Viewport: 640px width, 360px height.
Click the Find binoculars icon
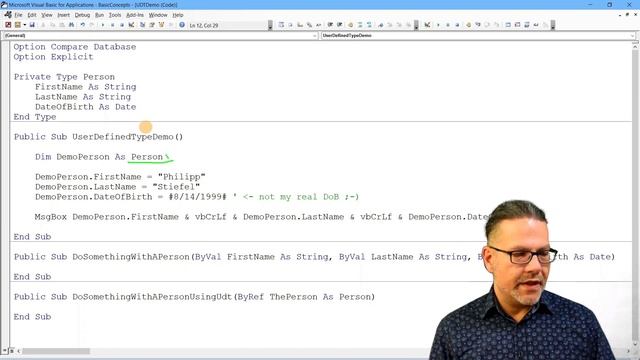(x=71, y=25)
